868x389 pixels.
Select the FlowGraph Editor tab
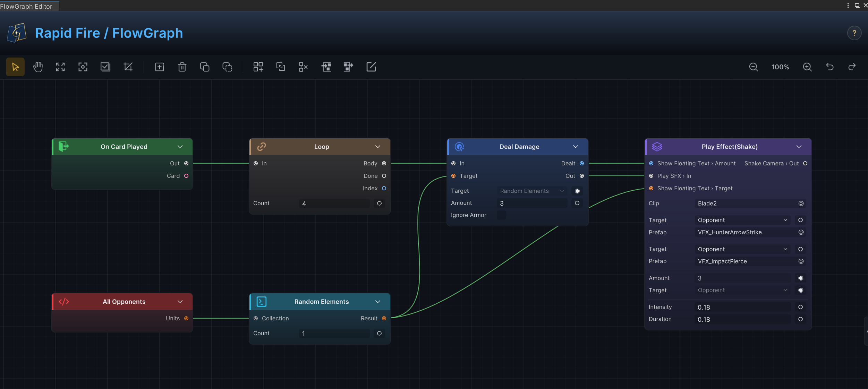click(29, 6)
